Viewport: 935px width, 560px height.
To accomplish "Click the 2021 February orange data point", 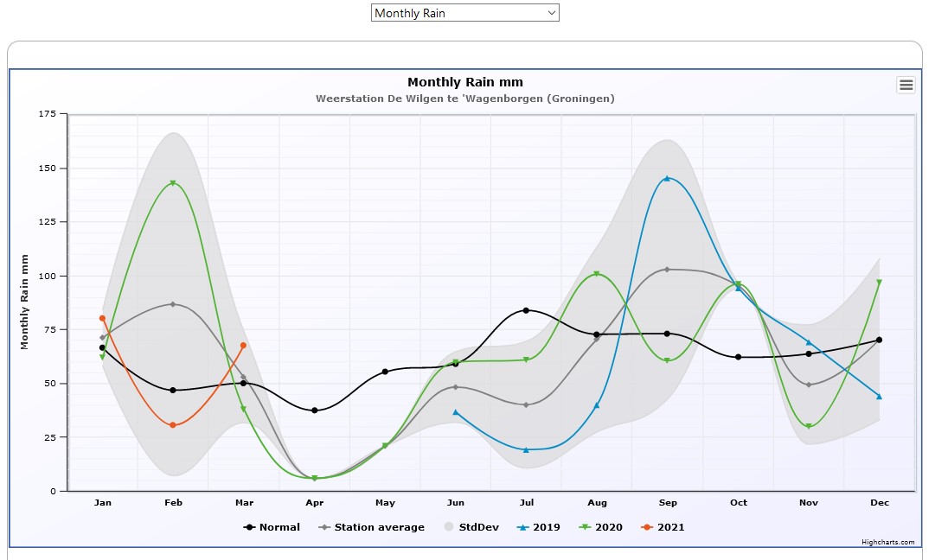I will tap(173, 425).
